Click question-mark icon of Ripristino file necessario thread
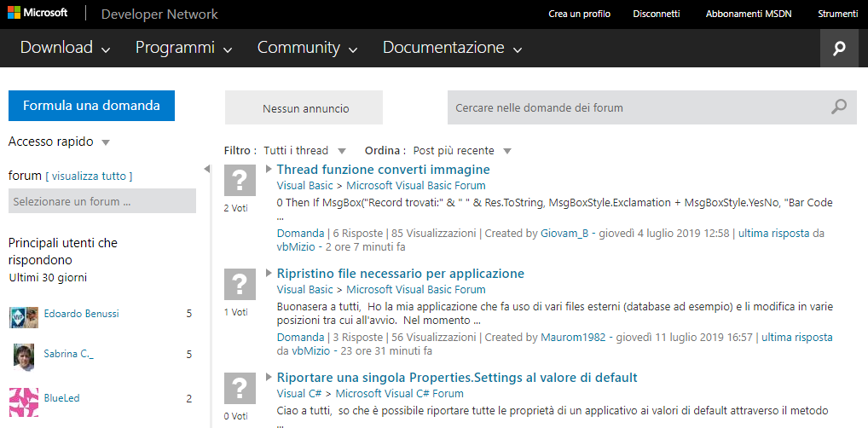 coord(240,285)
